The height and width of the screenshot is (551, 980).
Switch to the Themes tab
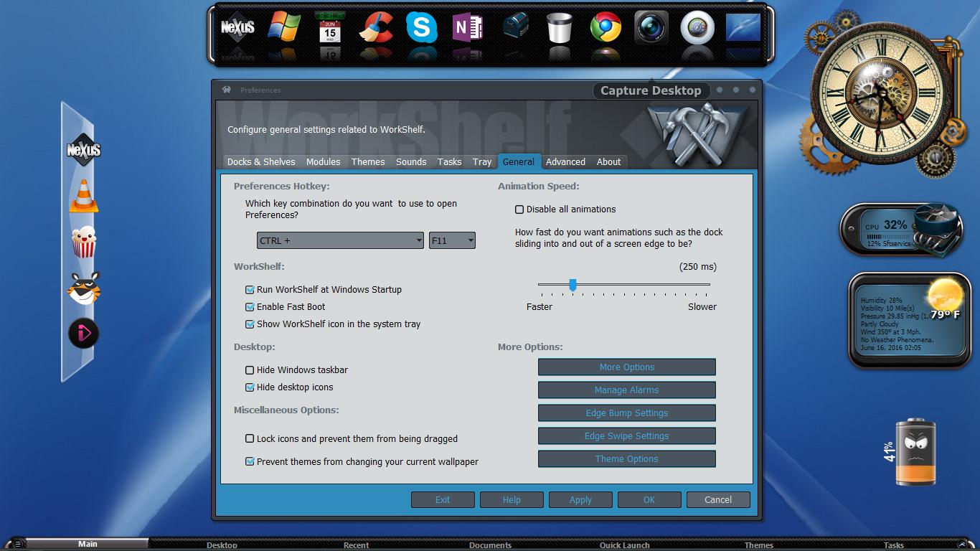(x=368, y=162)
